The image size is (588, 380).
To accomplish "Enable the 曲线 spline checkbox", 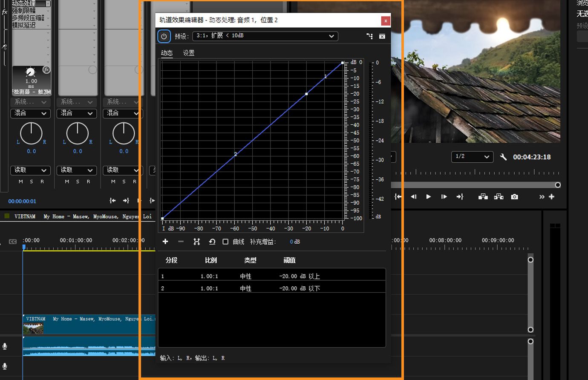I will pyautogui.click(x=226, y=242).
